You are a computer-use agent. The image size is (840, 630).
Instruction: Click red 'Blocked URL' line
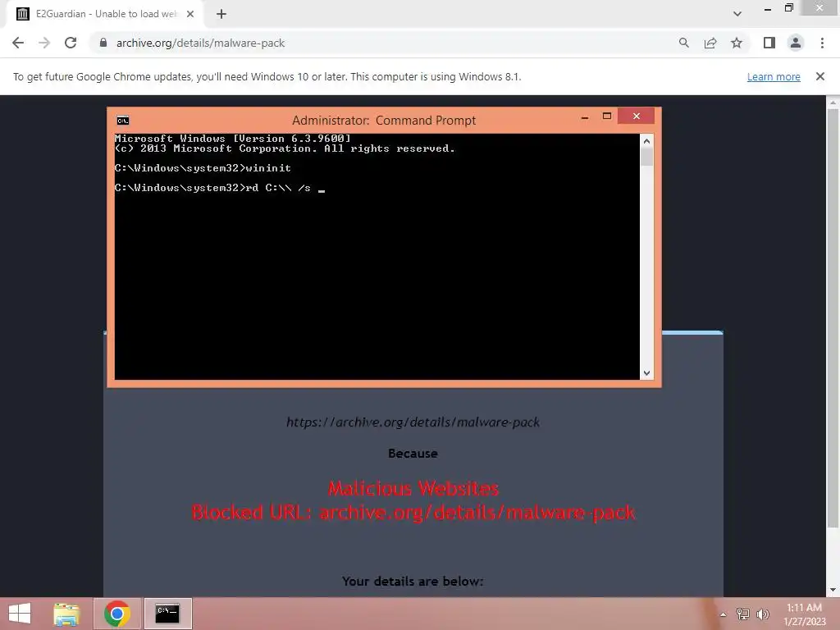(413, 513)
